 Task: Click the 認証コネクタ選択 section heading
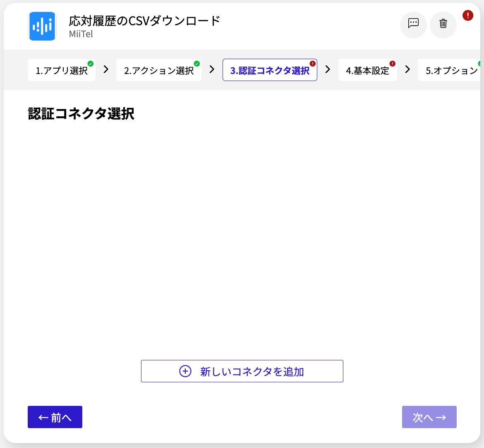81,114
